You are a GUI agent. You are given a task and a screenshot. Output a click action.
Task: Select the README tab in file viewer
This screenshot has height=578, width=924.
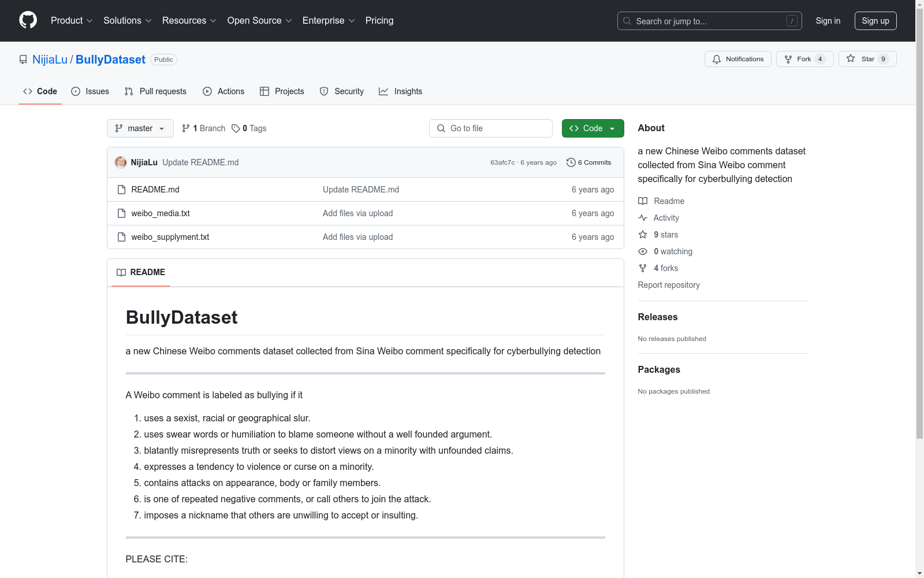pyautogui.click(x=141, y=272)
